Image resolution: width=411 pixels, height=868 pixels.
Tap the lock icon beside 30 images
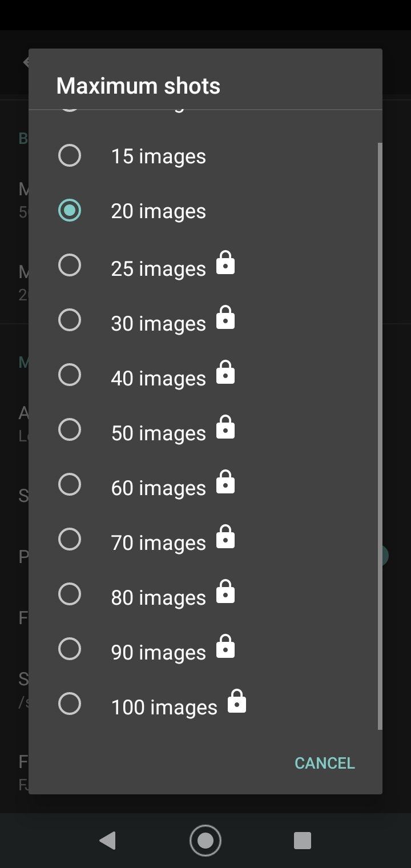225,319
